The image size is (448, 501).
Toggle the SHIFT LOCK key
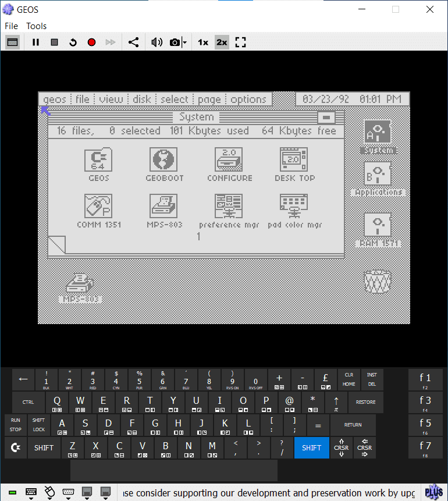[x=38, y=425]
